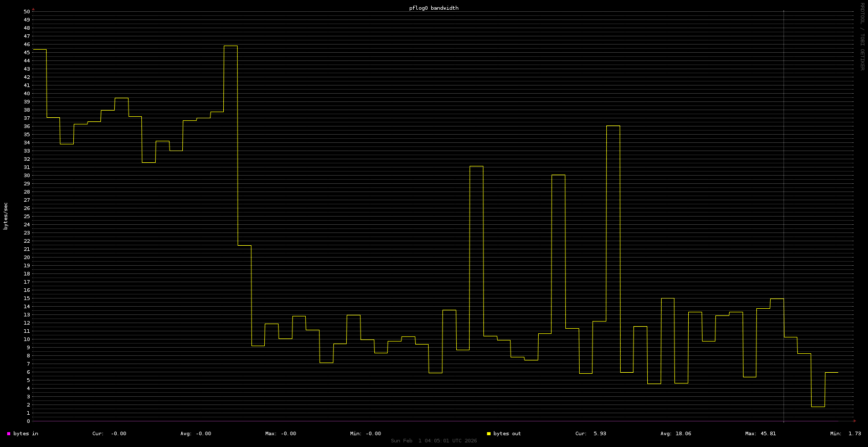This screenshot has height=447, width=868.
Task: Click the Sun Feb 1 timestamp text
Action: click(x=434, y=441)
